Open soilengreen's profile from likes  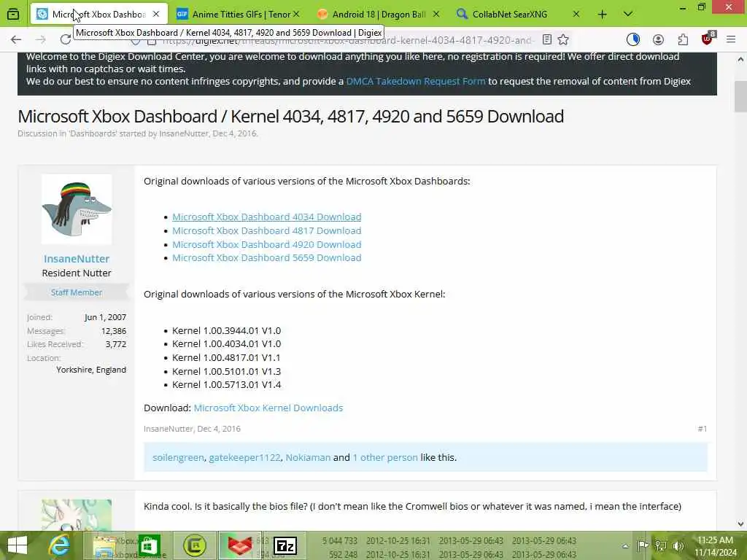178,457
